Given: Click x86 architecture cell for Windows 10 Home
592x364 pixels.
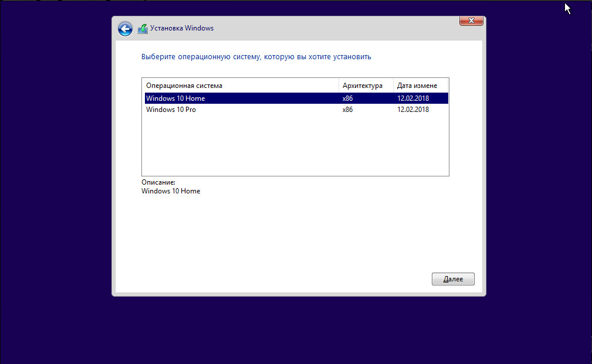Looking at the screenshot, I should point(347,98).
